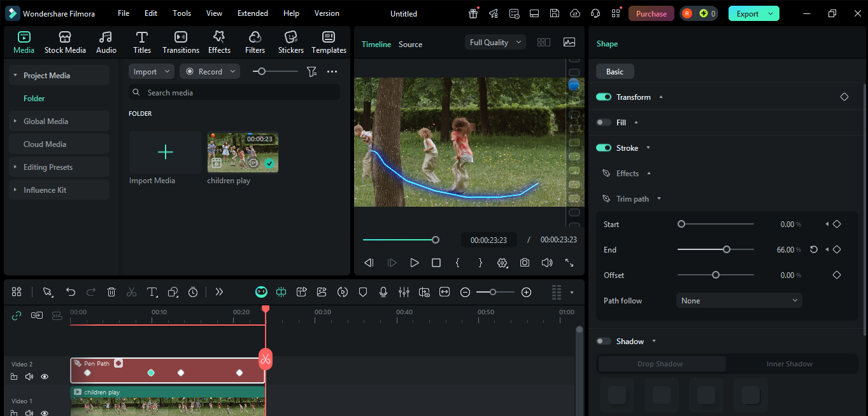
Task: Adjust the Trim path End slider
Action: (x=727, y=250)
